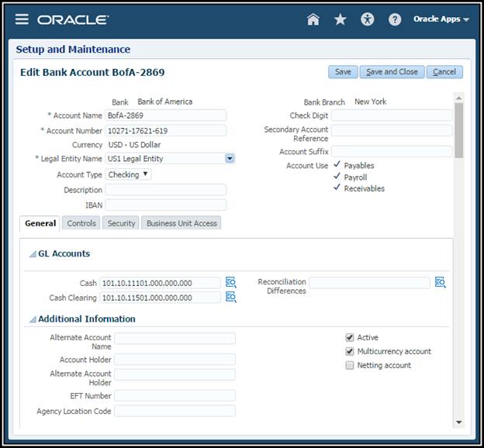
Task: Open the Help question mark icon
Action: (395, 19)
